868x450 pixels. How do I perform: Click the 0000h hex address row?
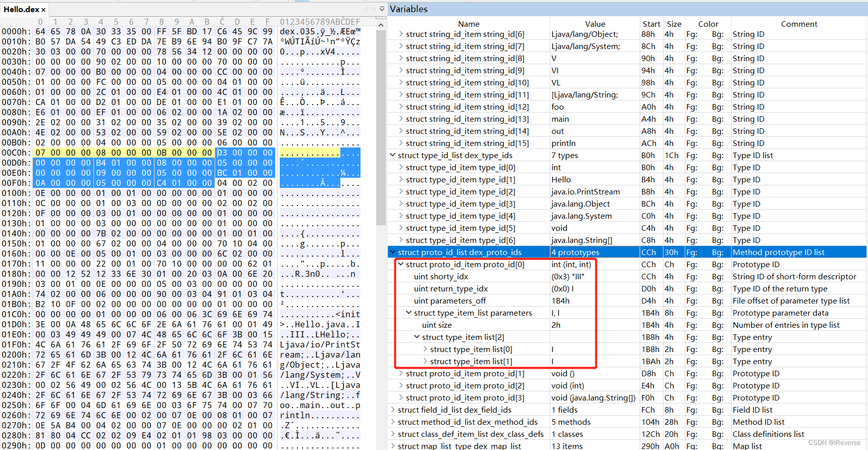pyautogui.click(x=16, y=31)
